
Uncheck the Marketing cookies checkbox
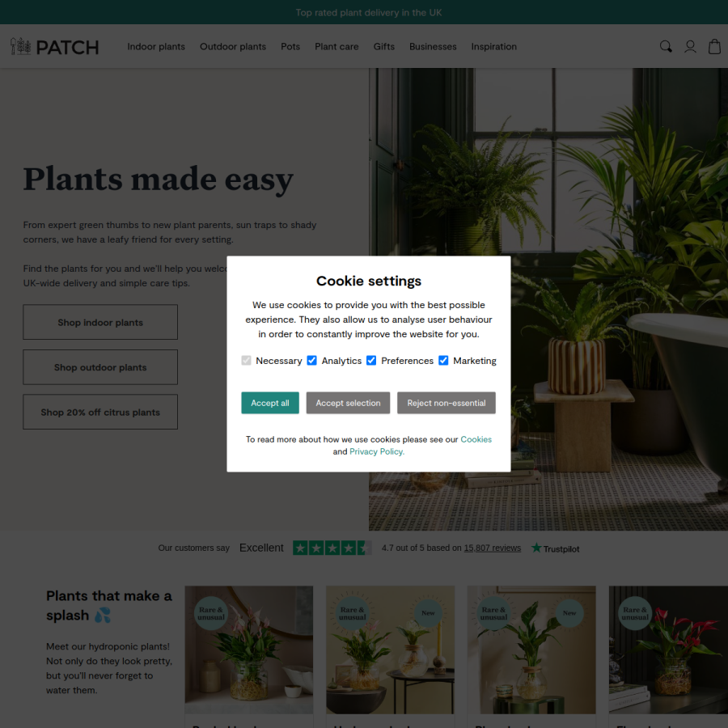tap(443, 360)
